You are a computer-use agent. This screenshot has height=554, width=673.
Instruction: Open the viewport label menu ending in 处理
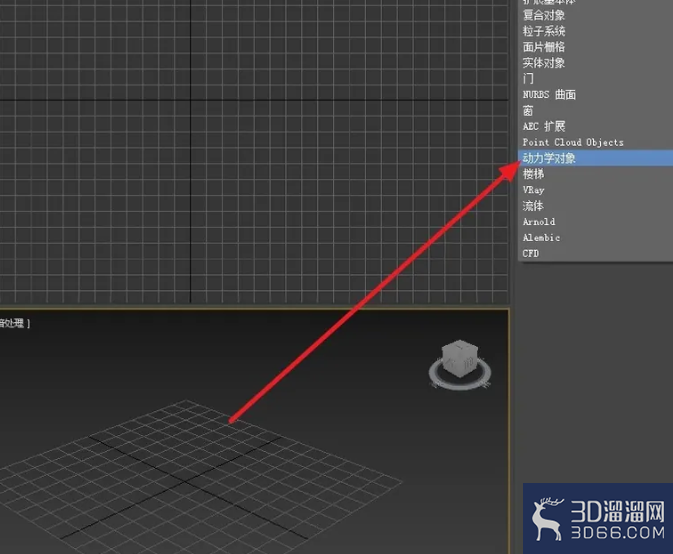pyautogui.click(x=14, y=323)
